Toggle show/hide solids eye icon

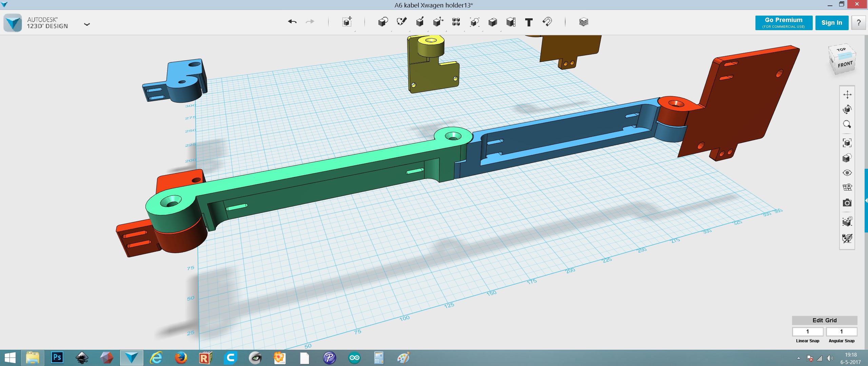click(x=847, y=173)
